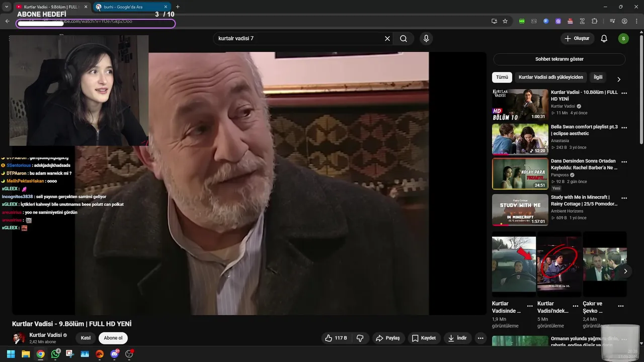Like the video with the thumbs up
The width and height of the screenshot is (644, 362).
pyautogui.click(x=336, y=338)
